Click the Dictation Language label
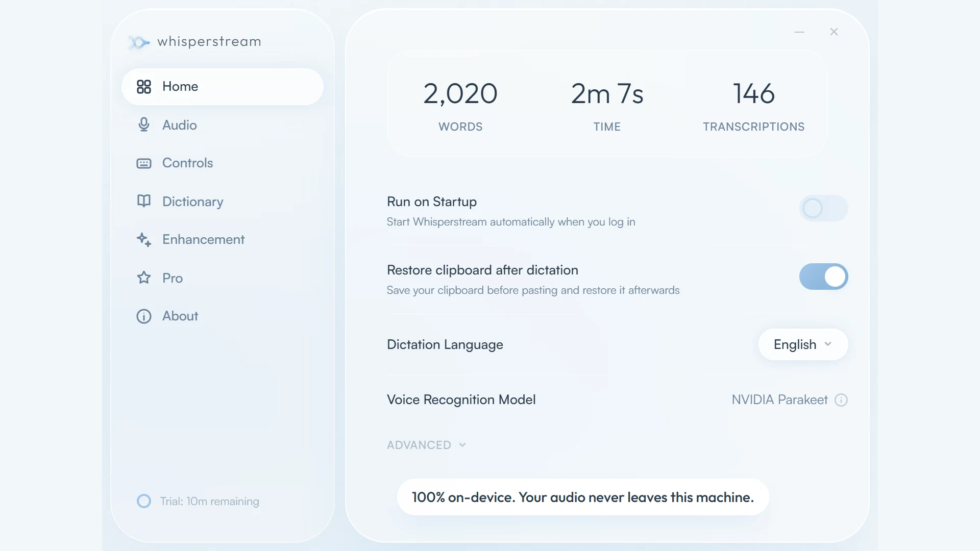Screen dimensions: 980x551 445,345
